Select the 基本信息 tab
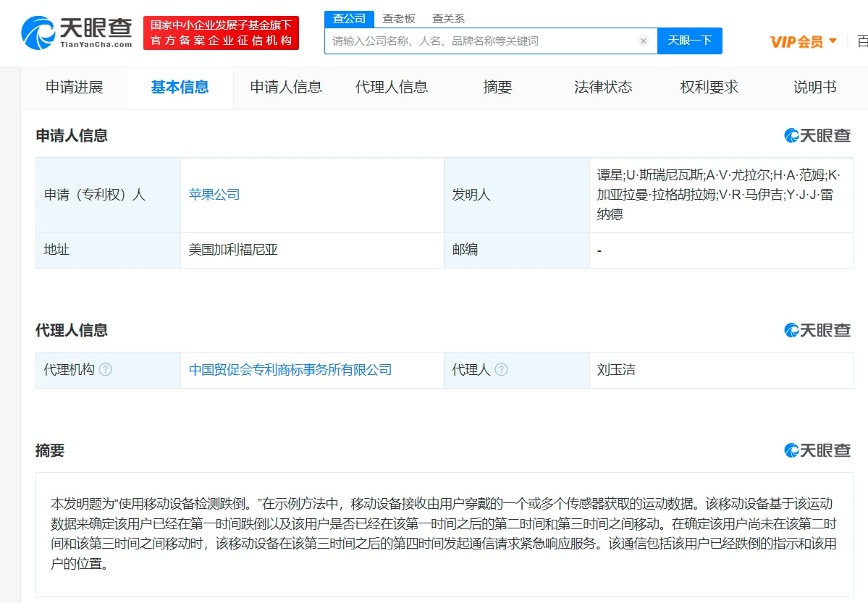The image size is (868, 603). click(180, 88)
